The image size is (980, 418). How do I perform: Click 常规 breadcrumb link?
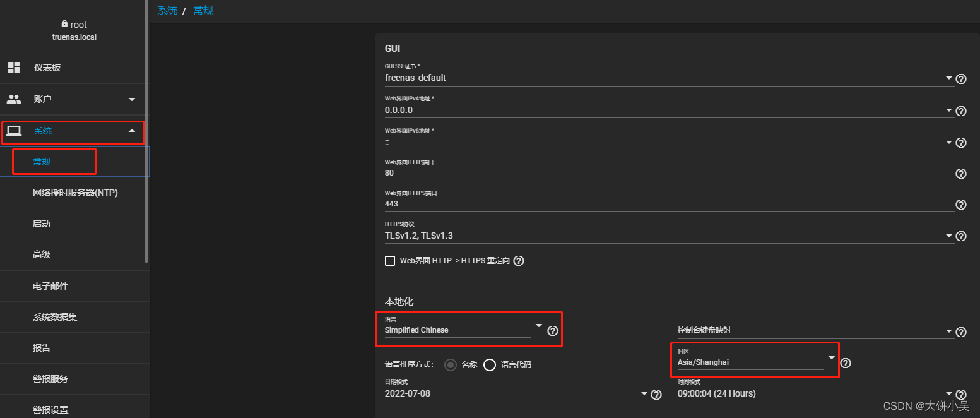[x=203, y=10]
